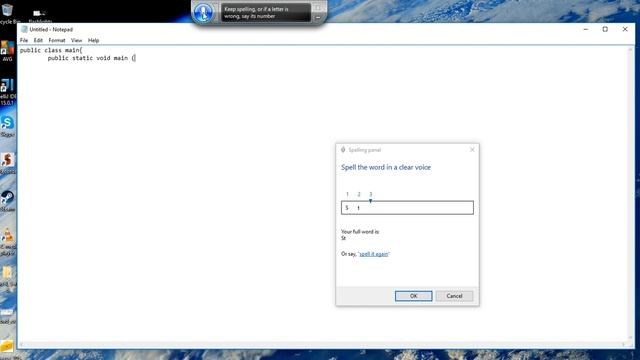
Task: Click the spelling letters input box
Action: coord(407,208)
